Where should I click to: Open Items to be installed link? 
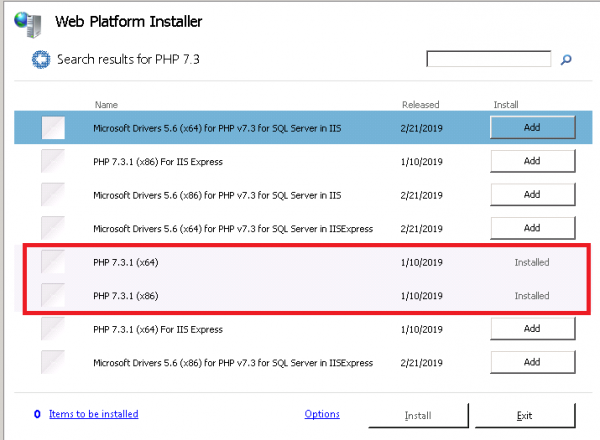(x=94, y=414)
